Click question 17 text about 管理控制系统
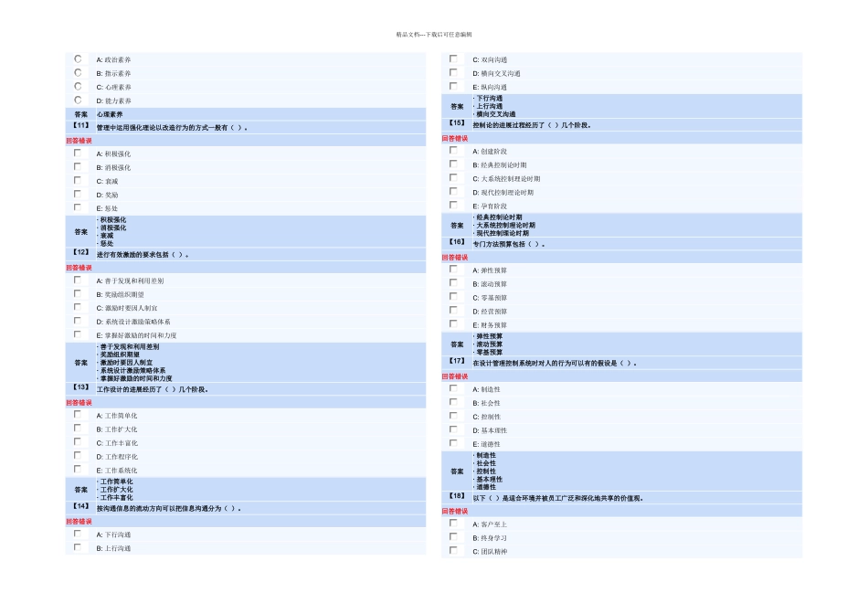868x614 pixels. click(554, 364)
